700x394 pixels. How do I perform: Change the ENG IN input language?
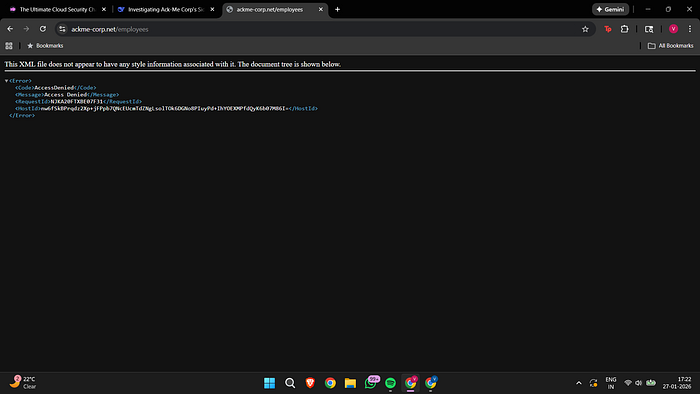pos(611,383)
